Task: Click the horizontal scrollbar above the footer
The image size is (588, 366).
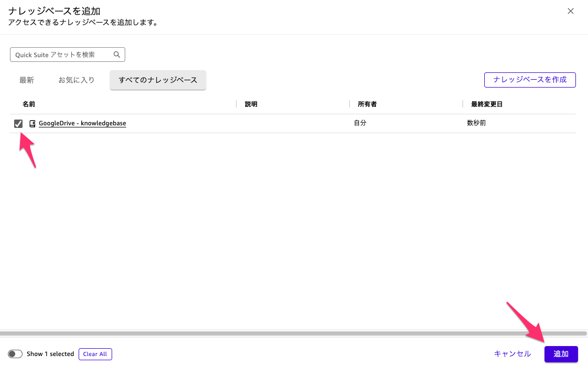Action: pyautogui.click(x=293, y=333)
